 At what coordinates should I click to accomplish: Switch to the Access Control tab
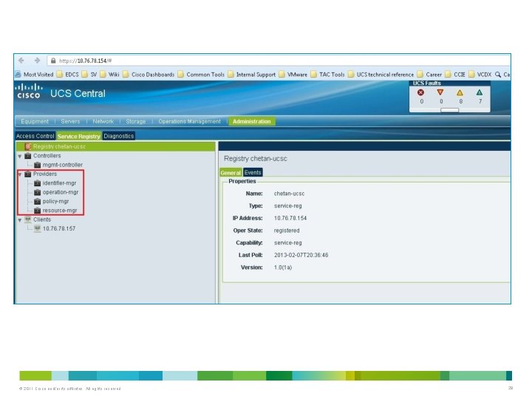[35, 136]
